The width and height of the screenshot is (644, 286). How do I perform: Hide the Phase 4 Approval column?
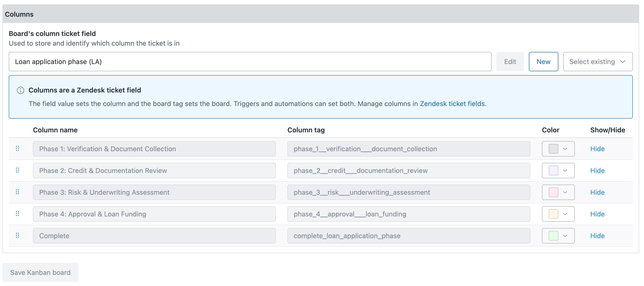tap(597, 214)
